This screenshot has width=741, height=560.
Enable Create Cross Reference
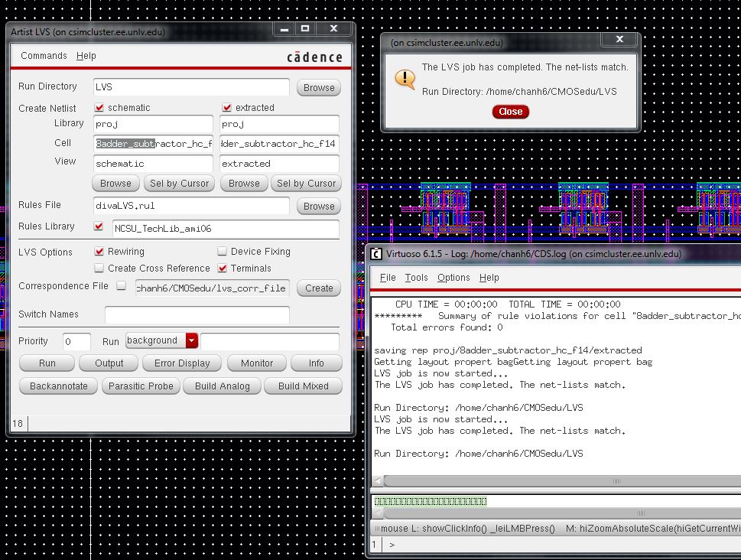[98, 269]
